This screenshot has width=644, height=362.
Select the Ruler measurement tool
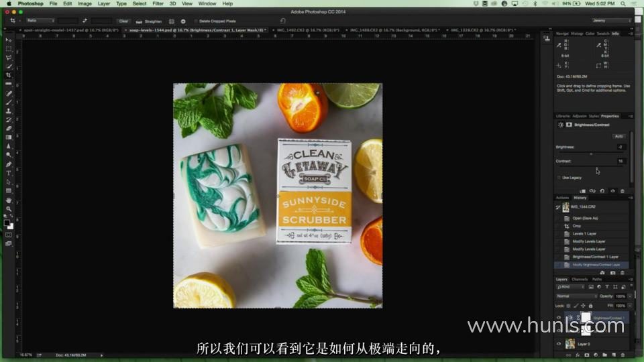coord(9,84)
